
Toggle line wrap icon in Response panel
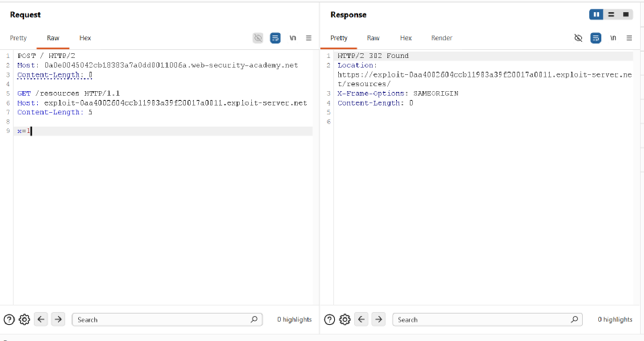[596, 38]
